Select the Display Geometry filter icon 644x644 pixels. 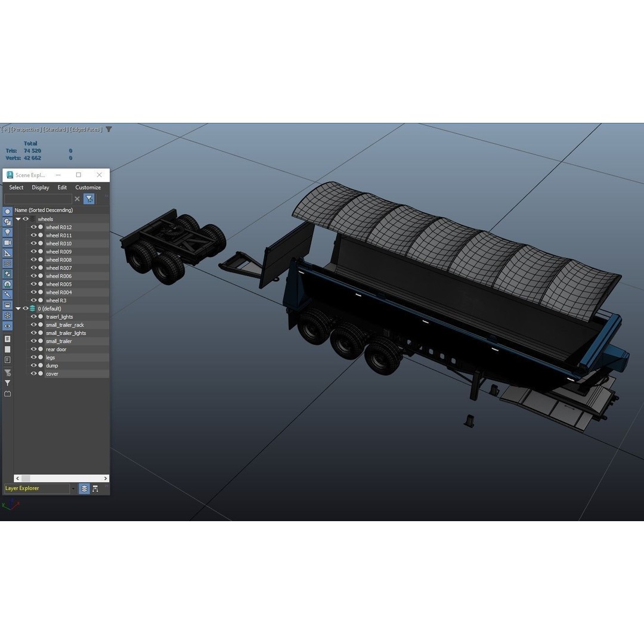(7, 210)
